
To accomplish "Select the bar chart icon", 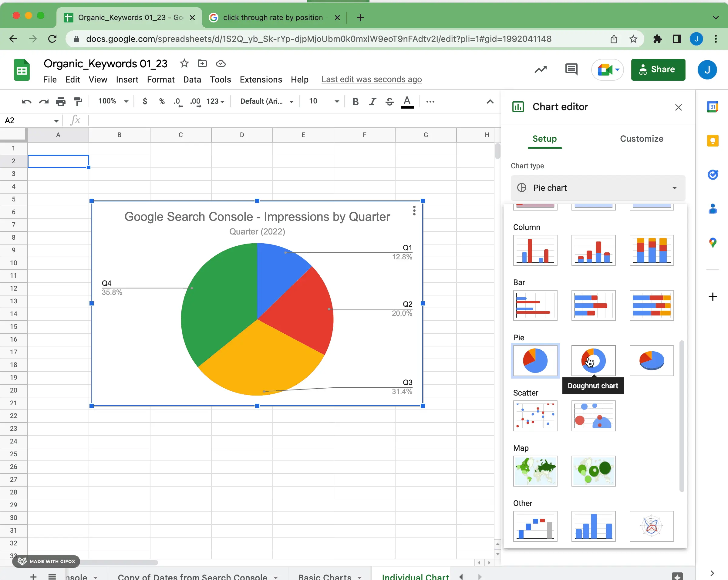I will click(x=534, y=305).
